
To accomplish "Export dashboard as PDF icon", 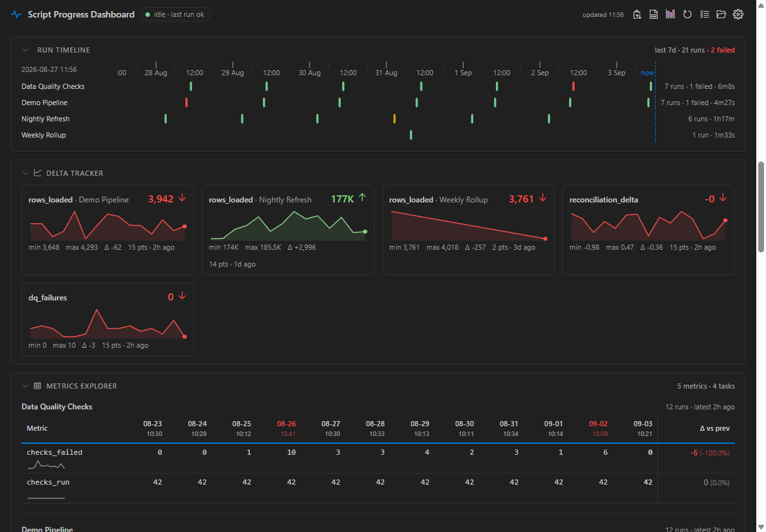I will point(654,15).
